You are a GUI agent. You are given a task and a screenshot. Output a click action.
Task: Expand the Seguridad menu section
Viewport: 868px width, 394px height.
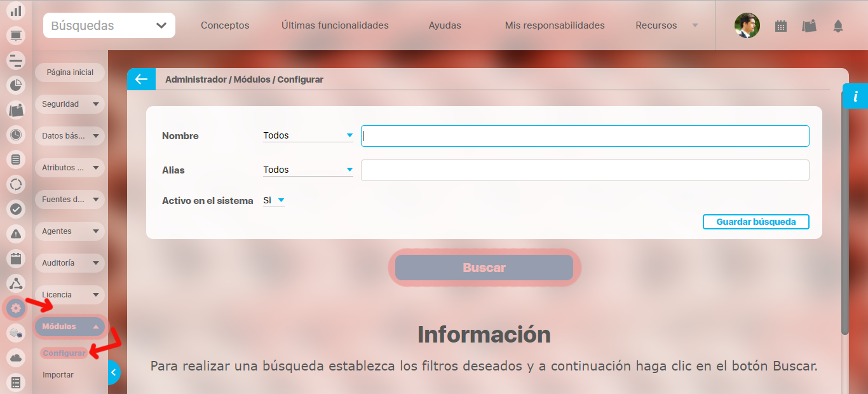tap(70, 104)
